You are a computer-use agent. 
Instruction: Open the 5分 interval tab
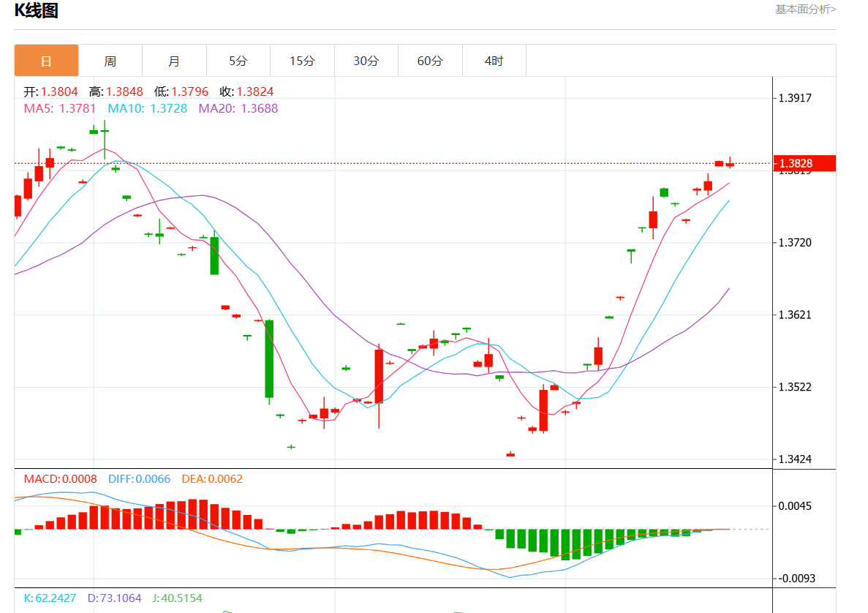click(x=238, y=61)
